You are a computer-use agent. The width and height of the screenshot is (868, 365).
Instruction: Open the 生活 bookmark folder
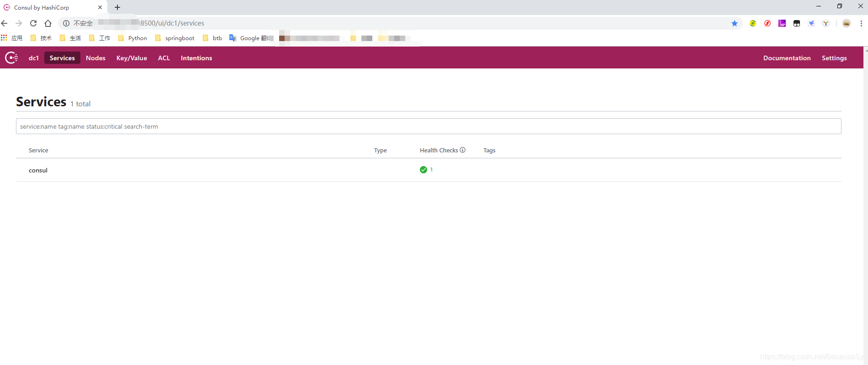(x=70, y=38)
